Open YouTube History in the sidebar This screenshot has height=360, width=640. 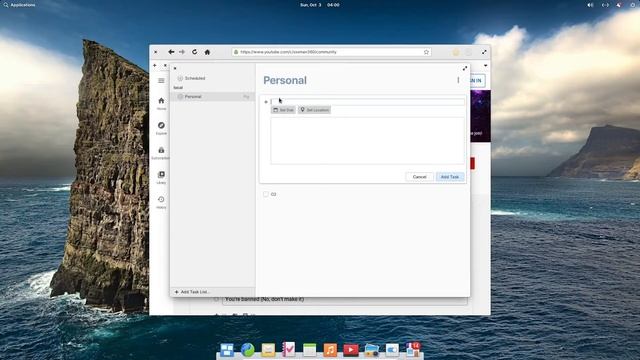pyautogui.click(x=161, y=202)
